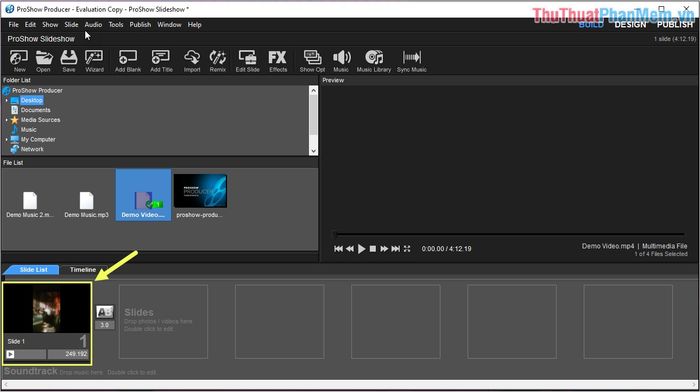Image resolution: width=700 pixels, height=392 pixels.
Task: Open the Audio menu
Action: click(93, 25)
